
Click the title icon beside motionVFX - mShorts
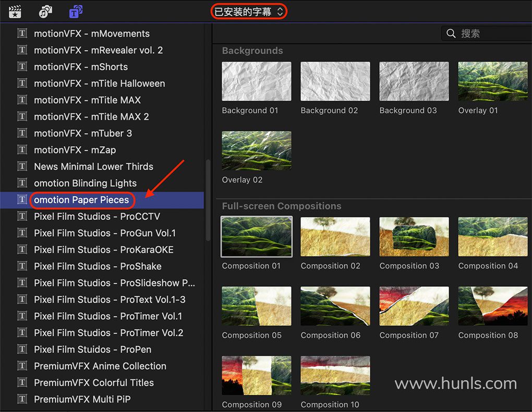[22, 67]
